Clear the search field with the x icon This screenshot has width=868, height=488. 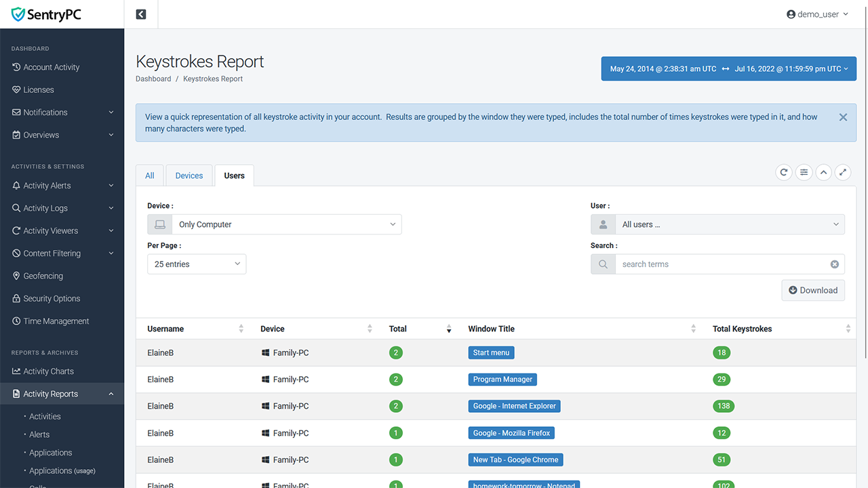[835, 264]
